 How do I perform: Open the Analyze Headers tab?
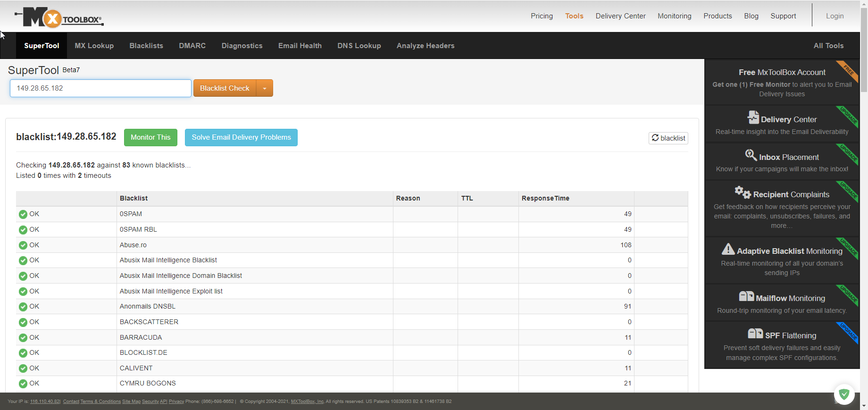pyautogui.click(x=425, y=46)
